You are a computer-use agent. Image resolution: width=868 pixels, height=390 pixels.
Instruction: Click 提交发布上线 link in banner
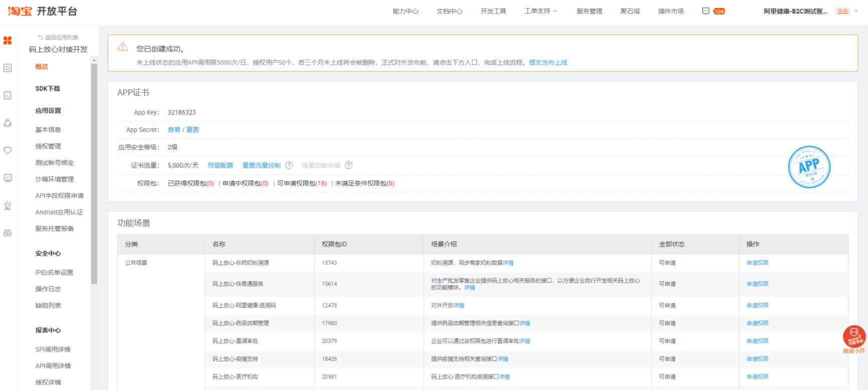(548, 63)
